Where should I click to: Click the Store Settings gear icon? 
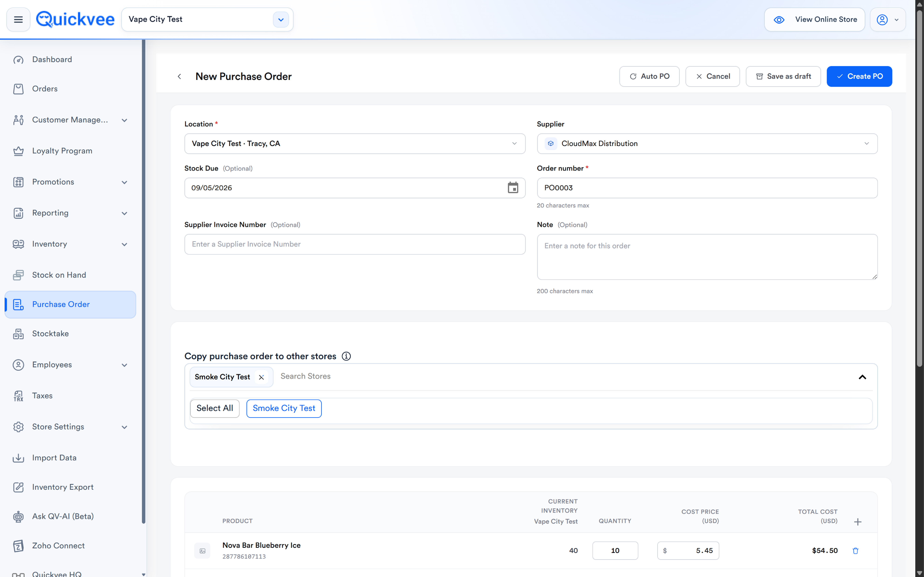[18, 427]
